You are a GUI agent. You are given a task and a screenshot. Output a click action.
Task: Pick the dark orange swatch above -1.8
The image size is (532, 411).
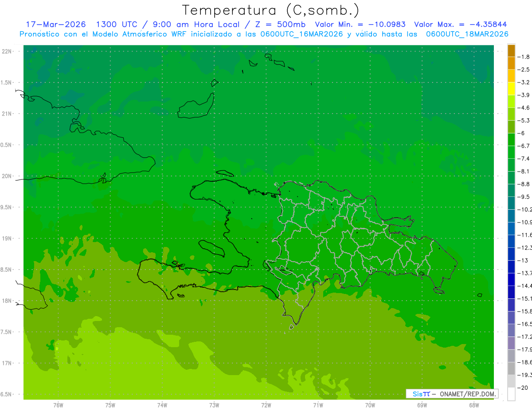[511, 51]
